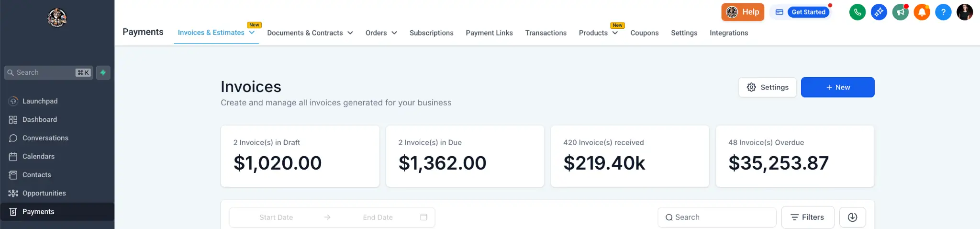Click the invoices Search field

(717, 218)
